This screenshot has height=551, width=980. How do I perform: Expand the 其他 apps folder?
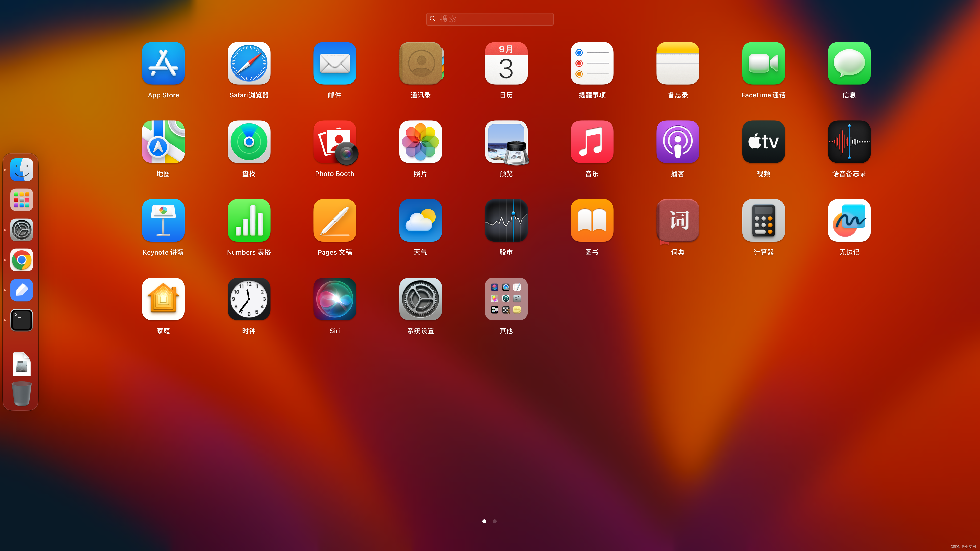coord(506,299)
